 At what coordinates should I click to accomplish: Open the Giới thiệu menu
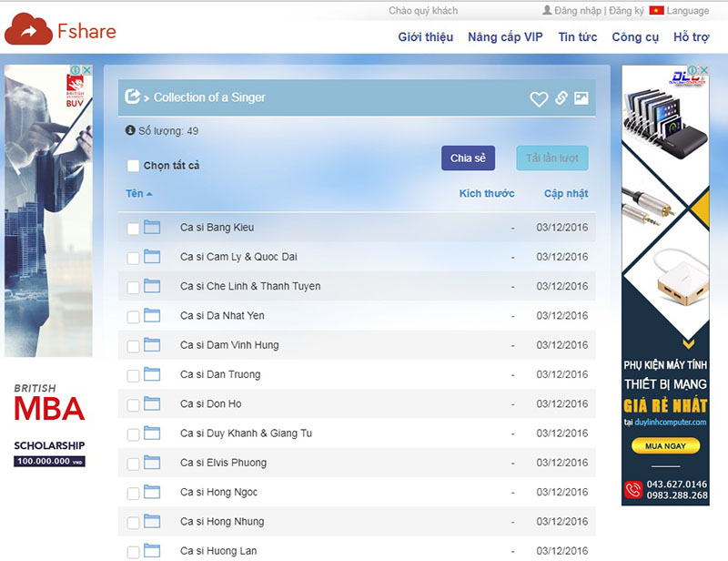425,37
